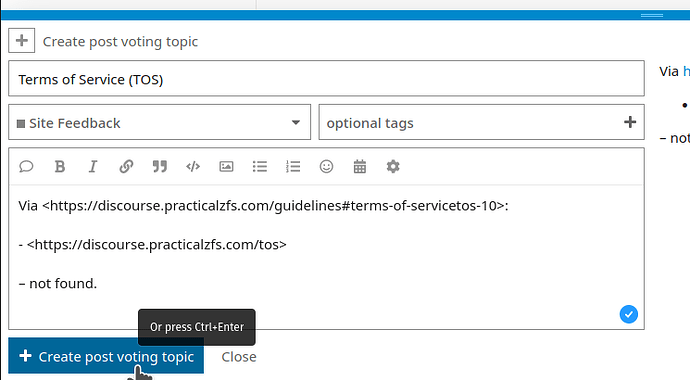Insert preformatted code block
This screenshot has width=690, height=380.
coord(193,167)
